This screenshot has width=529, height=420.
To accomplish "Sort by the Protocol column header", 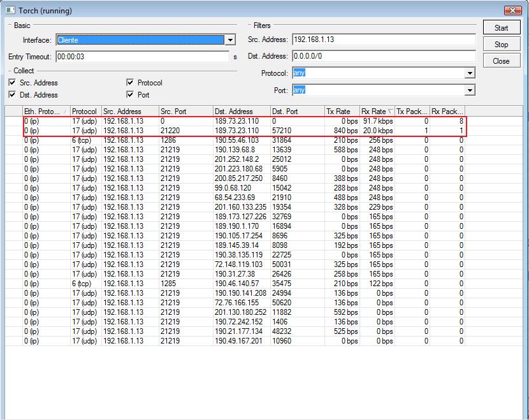I will pyautogui.click(x=85, y=112).
